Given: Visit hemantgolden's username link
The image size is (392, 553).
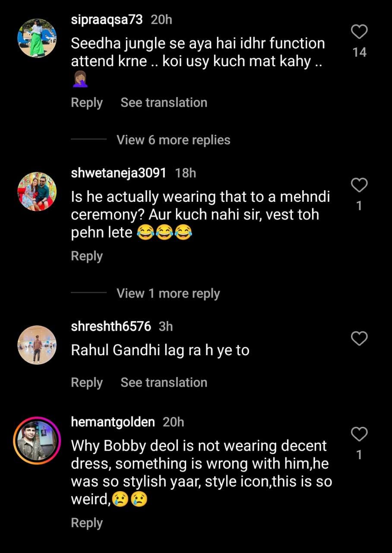Looking at the screenshot, I should pyautogui.click(x=113, y=422).
